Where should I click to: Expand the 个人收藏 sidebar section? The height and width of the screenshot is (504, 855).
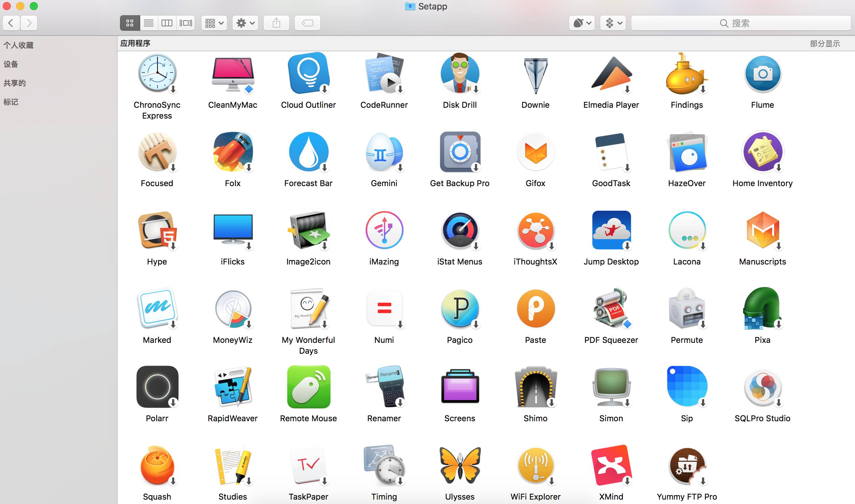click(x=18, y=45)
